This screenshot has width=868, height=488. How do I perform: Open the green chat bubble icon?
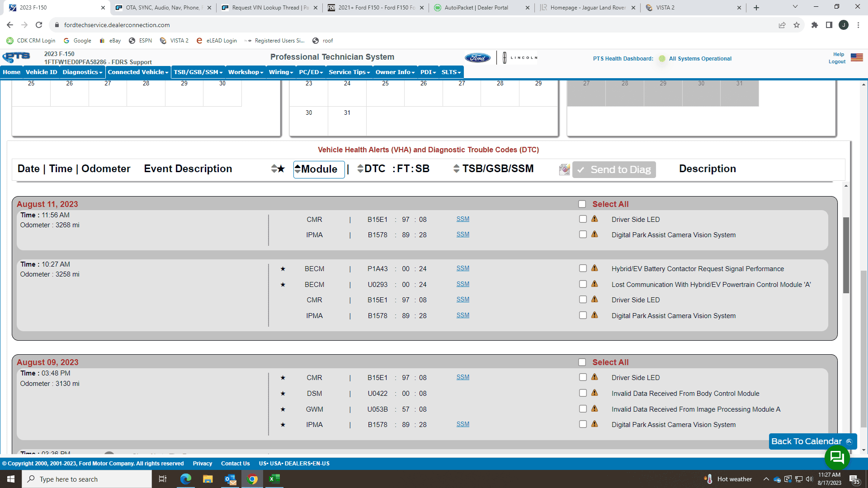click(837, 457)
